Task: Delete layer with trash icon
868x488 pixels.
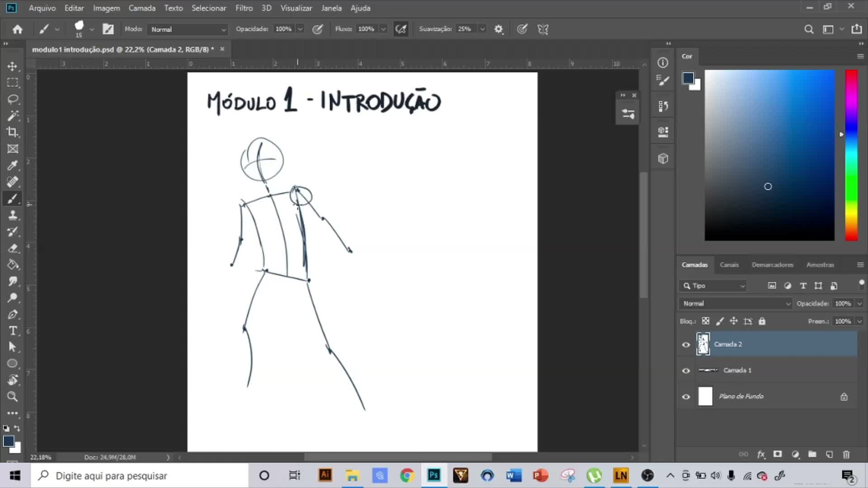Action: pos(846,454)
